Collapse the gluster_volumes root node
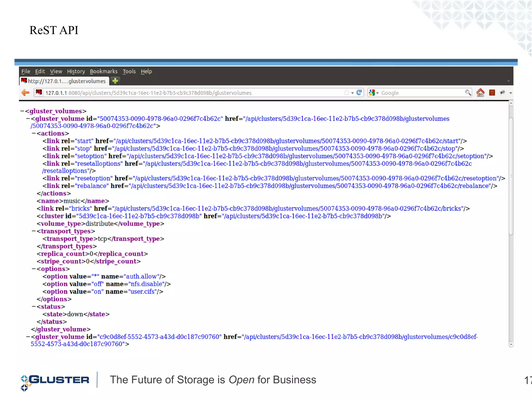Screen dimensions: 532x400 click(22, 111)
